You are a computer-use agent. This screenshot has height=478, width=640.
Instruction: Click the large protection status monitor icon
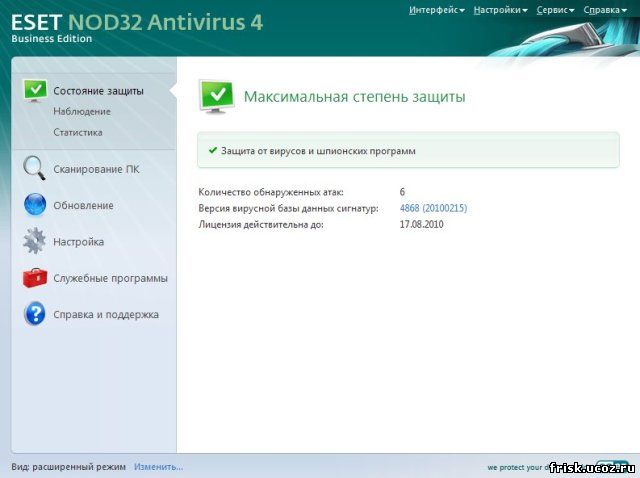[216, 96]
